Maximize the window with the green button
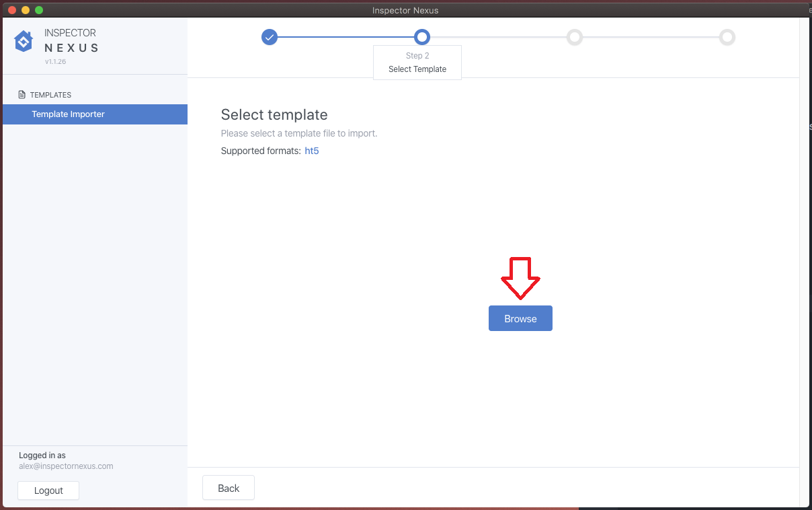The image size is (812, 510). click(x=39, y=10)
